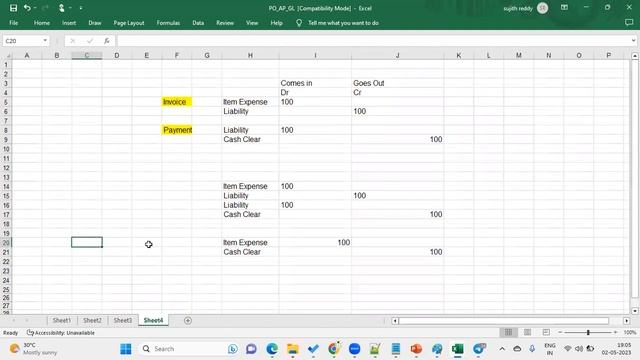Undo the last action
Screen dimensions: 640x360
point(27,8)
